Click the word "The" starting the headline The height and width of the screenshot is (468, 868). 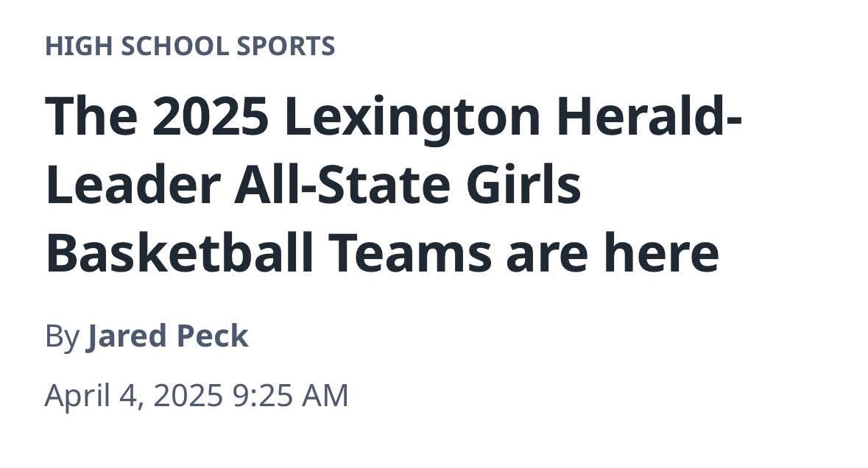[91, 117]
